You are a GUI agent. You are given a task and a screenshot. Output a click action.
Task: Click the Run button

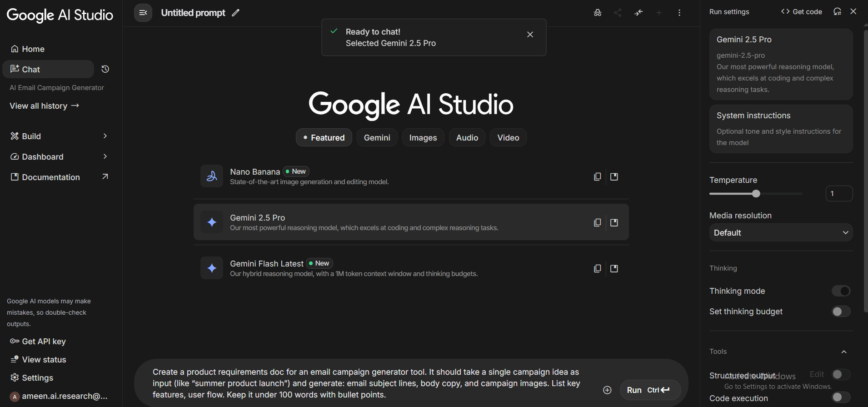[x=650, y=390]
